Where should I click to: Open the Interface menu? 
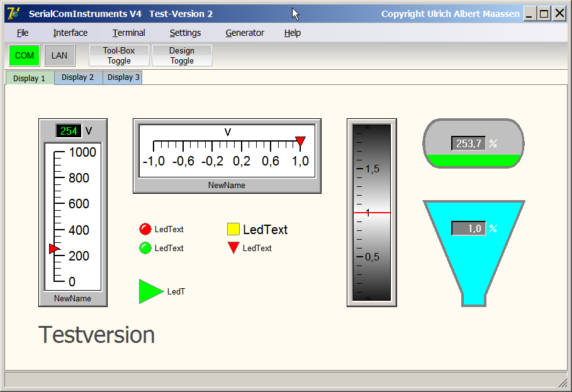pos(70,33)
